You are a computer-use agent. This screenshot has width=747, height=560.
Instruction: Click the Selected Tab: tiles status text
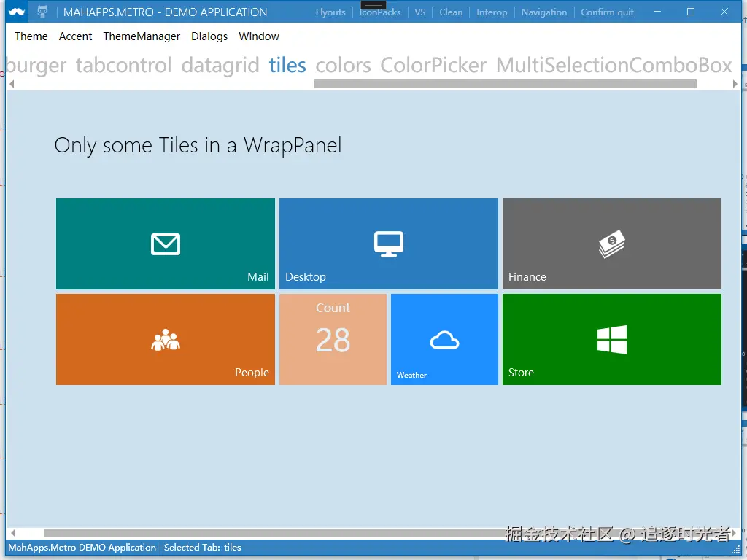pos(203,548)
